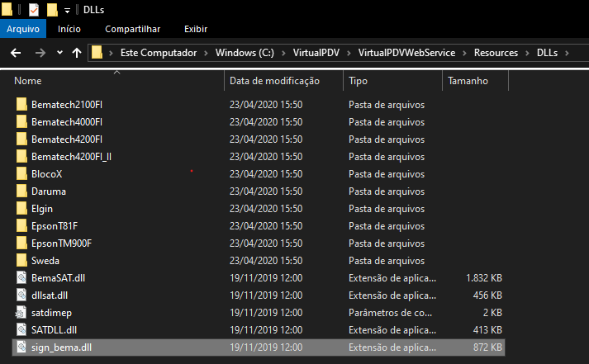Click DLLs in the address breadcrumb
This screenshot has height=364, width=589.
(x=547, y=53)
